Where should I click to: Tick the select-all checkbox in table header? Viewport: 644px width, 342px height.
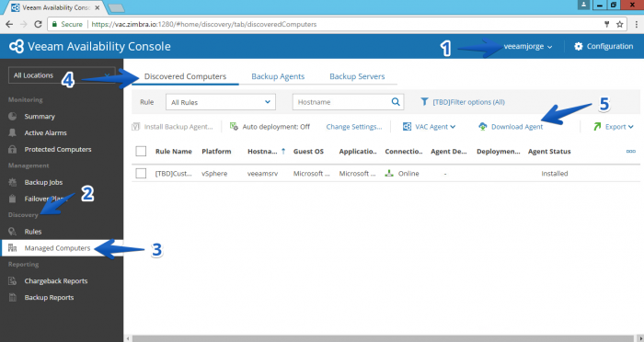(x=141, y=151)
